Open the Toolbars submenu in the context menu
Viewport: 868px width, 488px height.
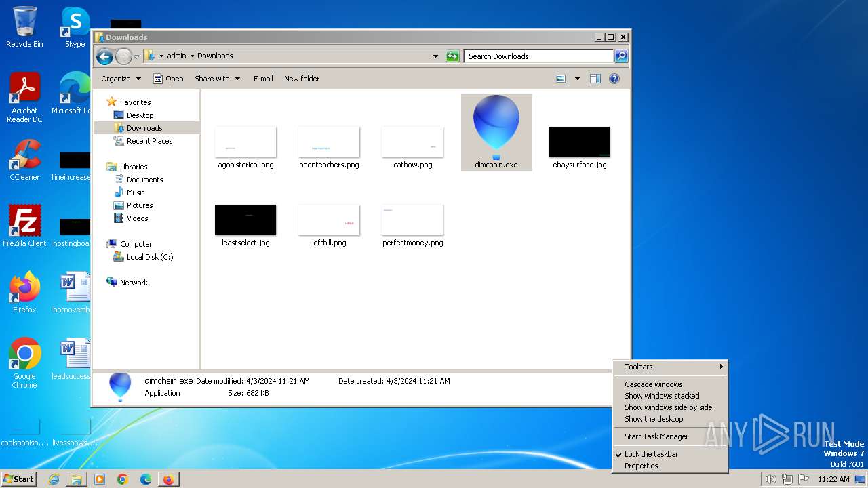[x=671, y=367]
